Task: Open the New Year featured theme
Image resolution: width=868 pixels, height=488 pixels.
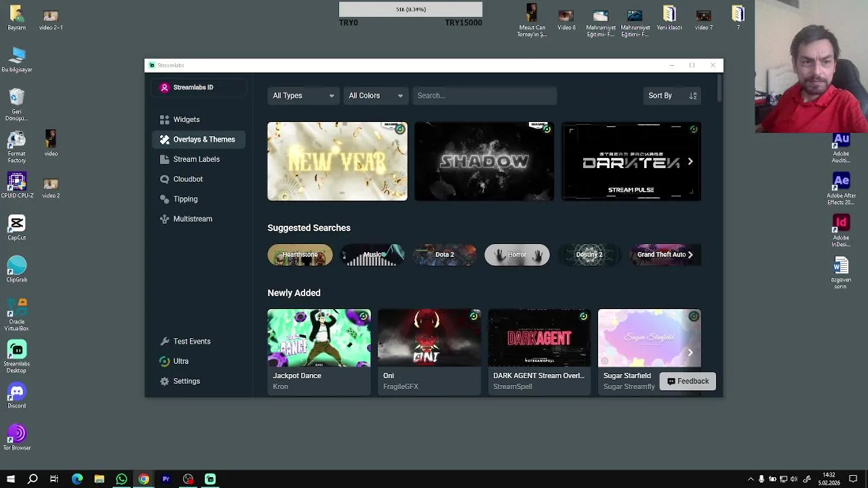Action: (x=337, y=161)
